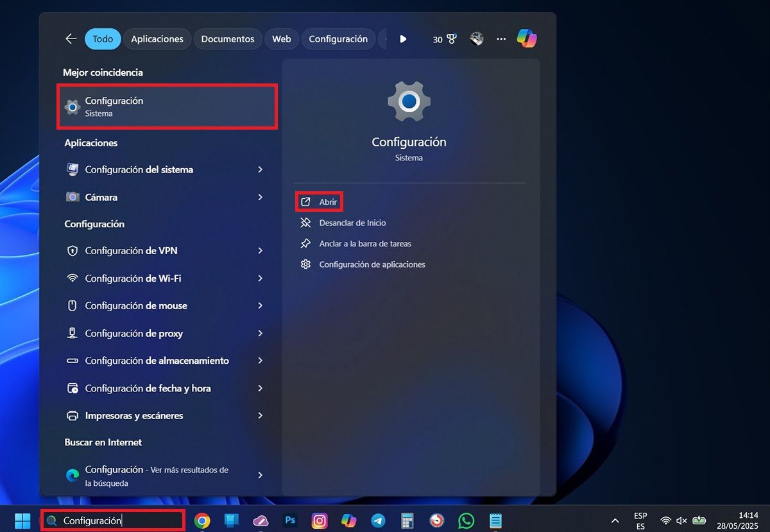Switch to the Aplicaciones filter tab
Screen dimensions: 770x532
157,39
